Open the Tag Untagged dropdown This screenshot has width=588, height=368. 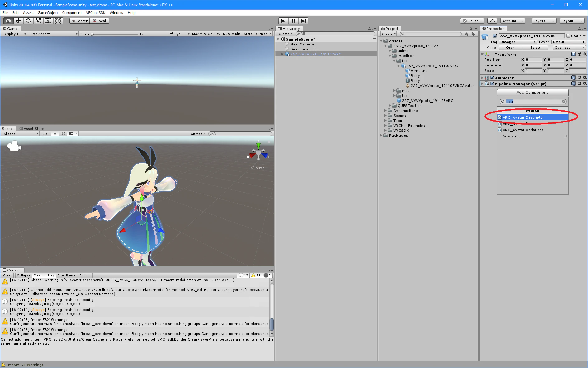[x=518, y=42]
